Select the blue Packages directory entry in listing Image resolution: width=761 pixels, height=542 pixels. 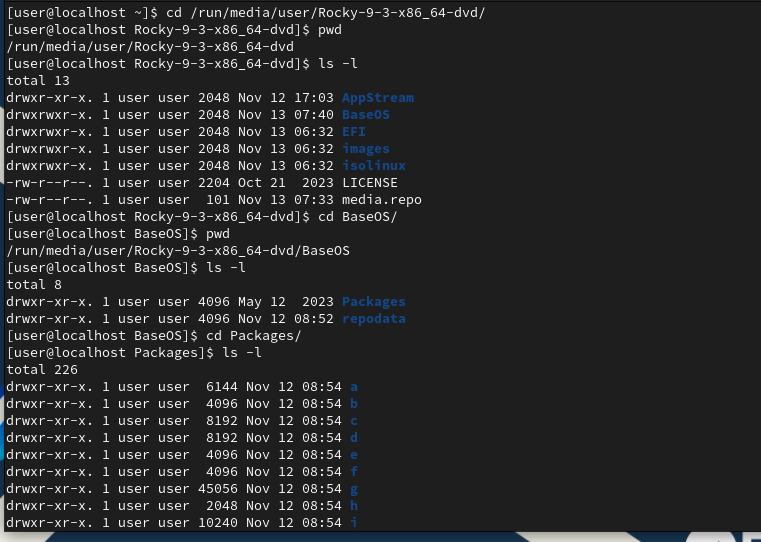click(x=374, y=302)
